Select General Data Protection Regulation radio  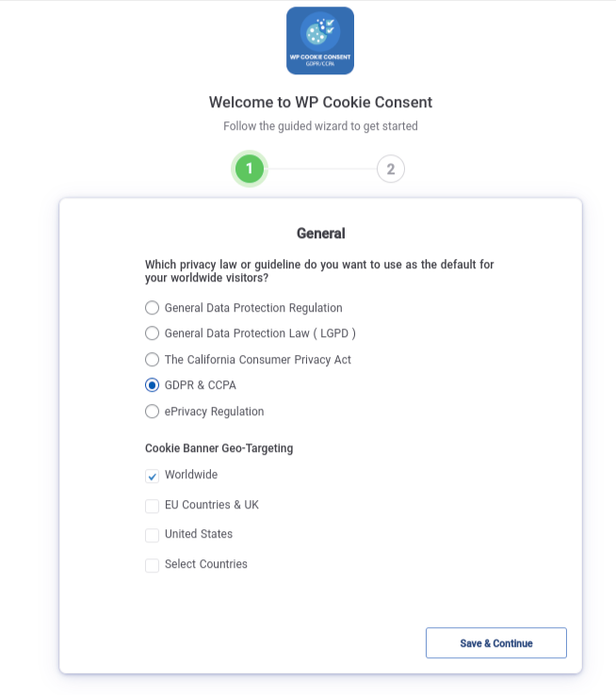[152, 308]
